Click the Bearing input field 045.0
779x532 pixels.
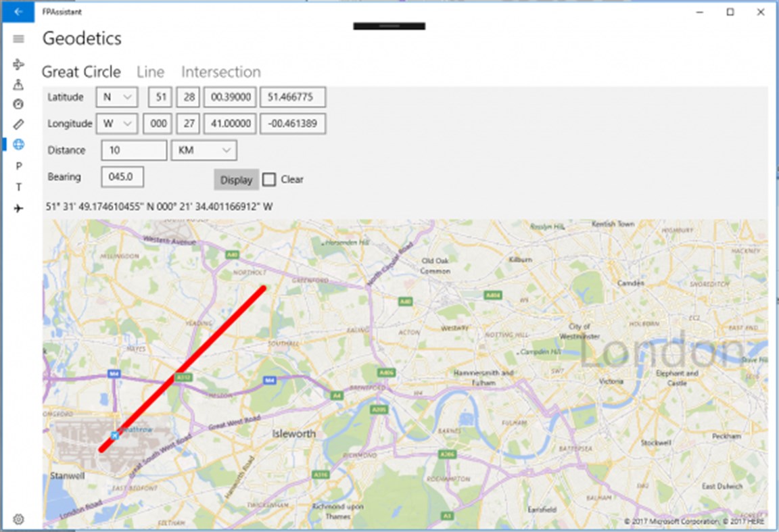point(122,177)
